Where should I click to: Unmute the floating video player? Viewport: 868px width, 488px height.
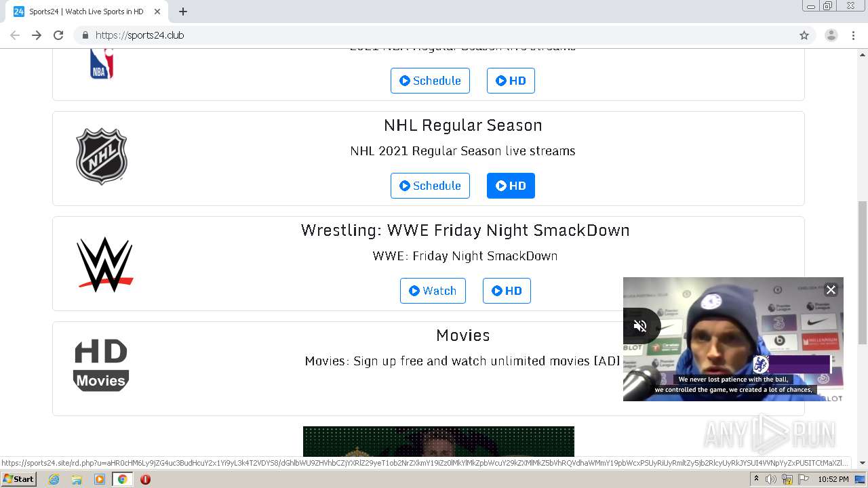click(x=640, y=326)
